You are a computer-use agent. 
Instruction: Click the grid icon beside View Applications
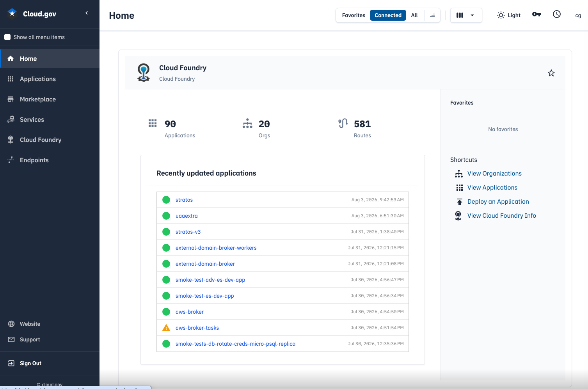(459, 188)
